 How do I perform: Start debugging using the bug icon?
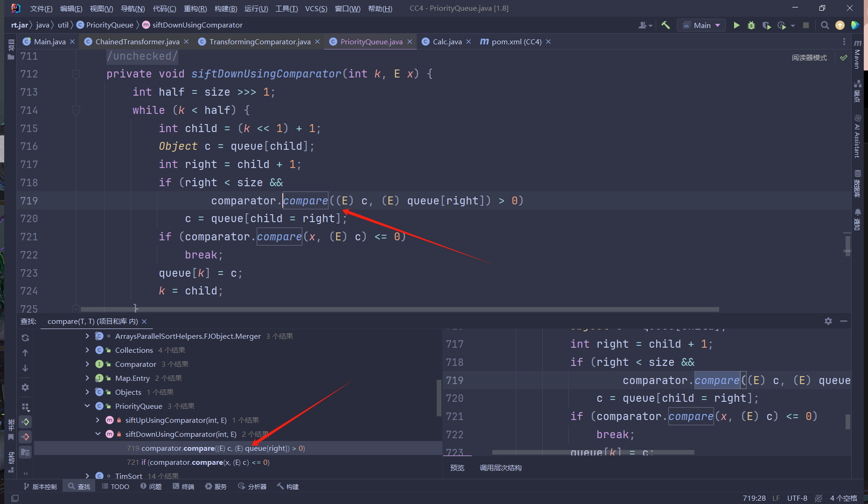751,25
